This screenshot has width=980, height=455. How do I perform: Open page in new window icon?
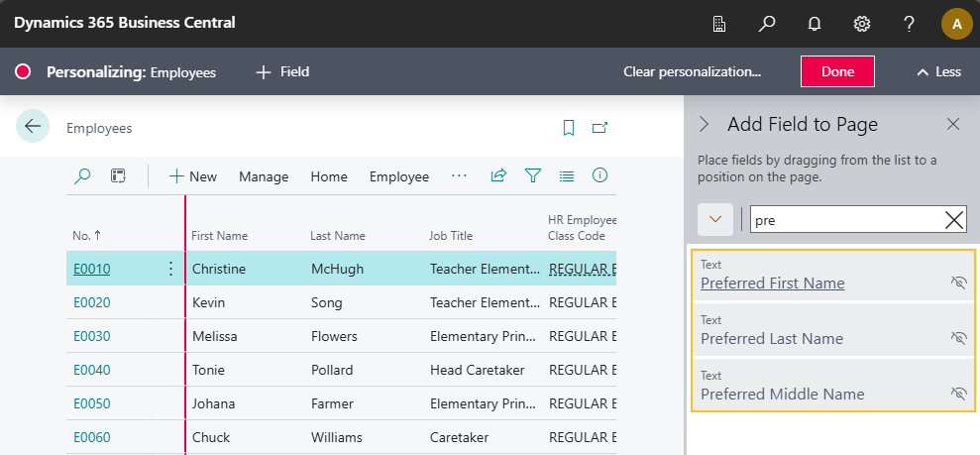(599, 128)
